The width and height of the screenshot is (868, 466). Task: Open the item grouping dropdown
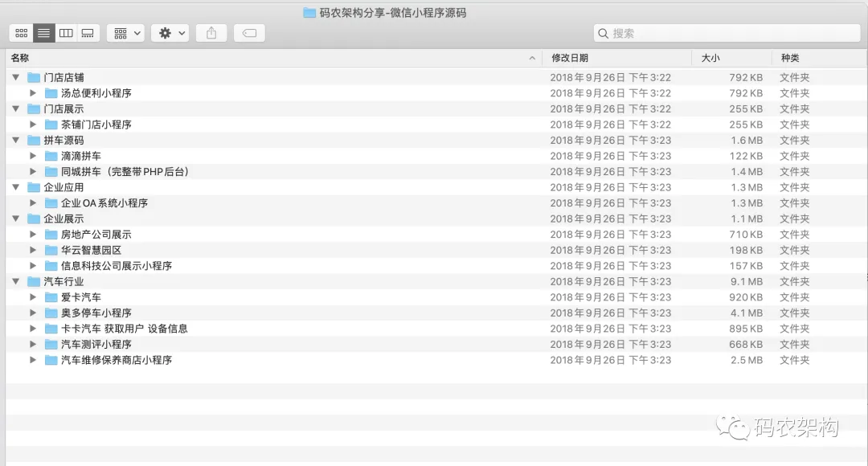[126, 33]
